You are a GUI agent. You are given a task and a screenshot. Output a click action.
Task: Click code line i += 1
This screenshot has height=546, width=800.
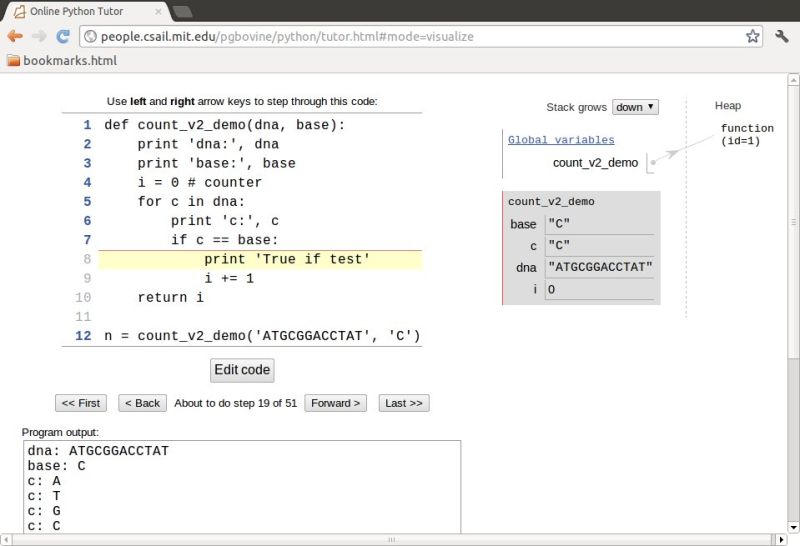229,279
